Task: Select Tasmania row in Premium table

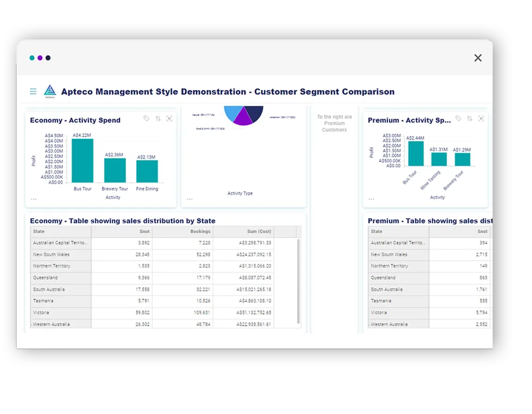Action: coord(429,301)
